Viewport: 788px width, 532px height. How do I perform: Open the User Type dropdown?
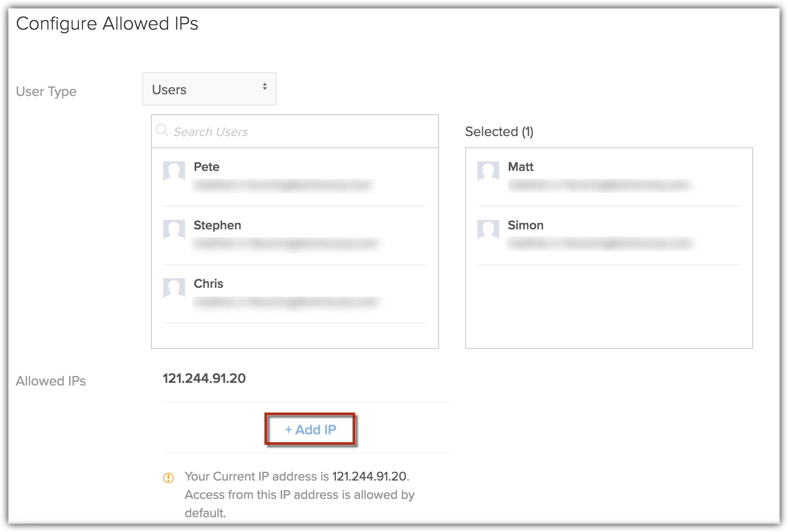click(209, 89)
